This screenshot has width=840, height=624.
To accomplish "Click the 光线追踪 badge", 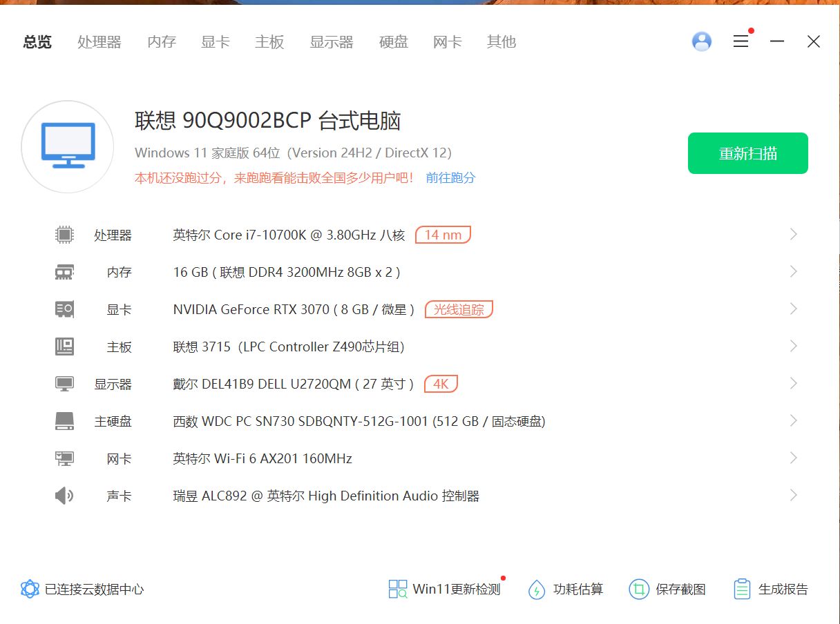I will click(459, 309).
